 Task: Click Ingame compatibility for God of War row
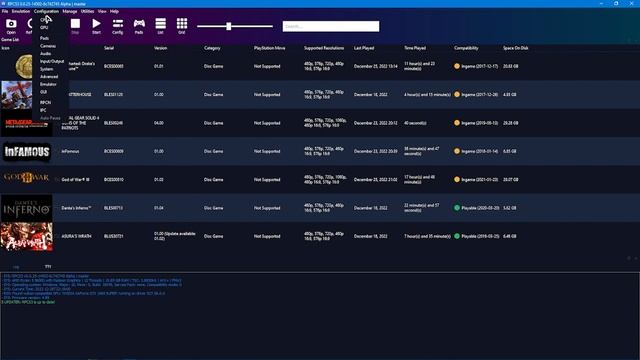[476, 180]
